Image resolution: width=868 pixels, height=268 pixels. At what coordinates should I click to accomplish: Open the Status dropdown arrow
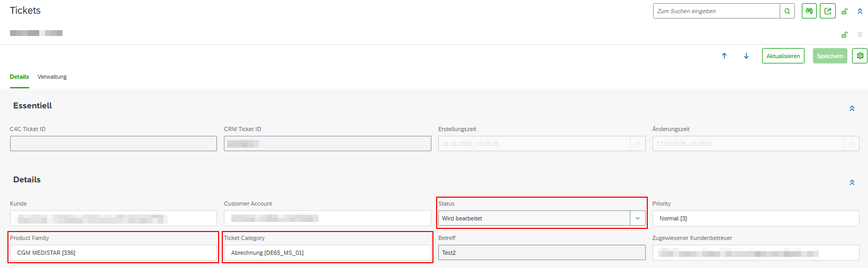point(638,218)
